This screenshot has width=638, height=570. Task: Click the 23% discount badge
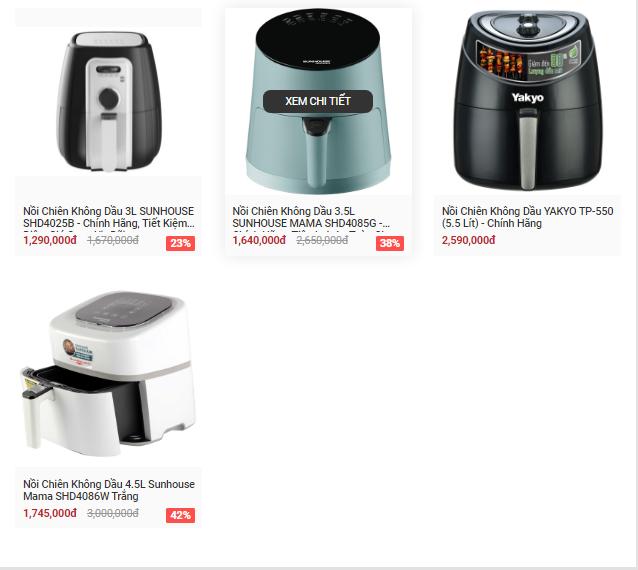point(180,243)
